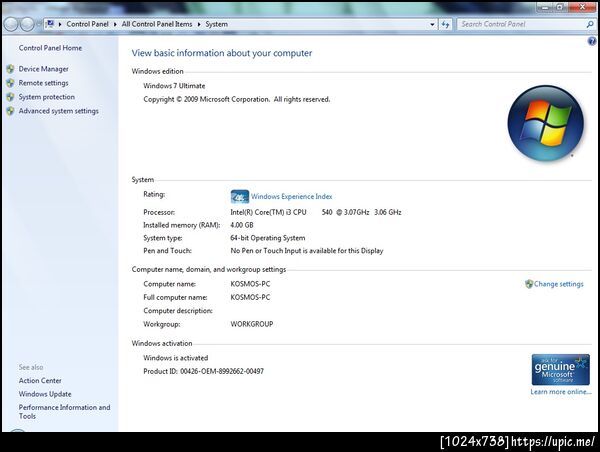Click the Copyright 2009 Microsoft Corporation text
The height and width of the screenshot is (452, 600).
[236, 99]
